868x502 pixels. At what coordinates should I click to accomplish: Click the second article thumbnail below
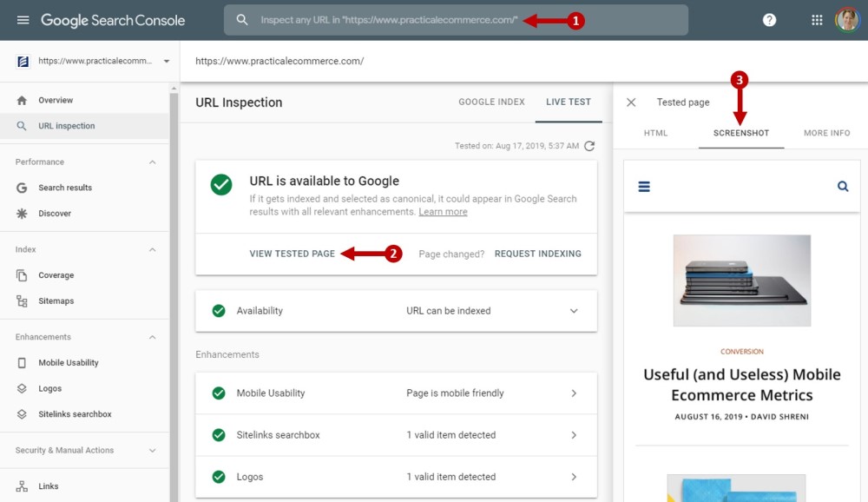[x=736, y=488]
